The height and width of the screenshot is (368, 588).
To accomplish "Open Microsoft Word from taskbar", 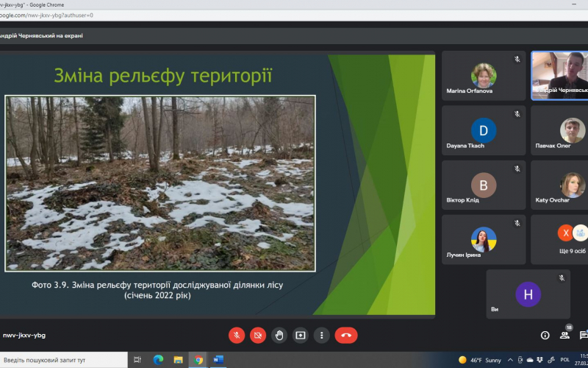I will (218, 360).
